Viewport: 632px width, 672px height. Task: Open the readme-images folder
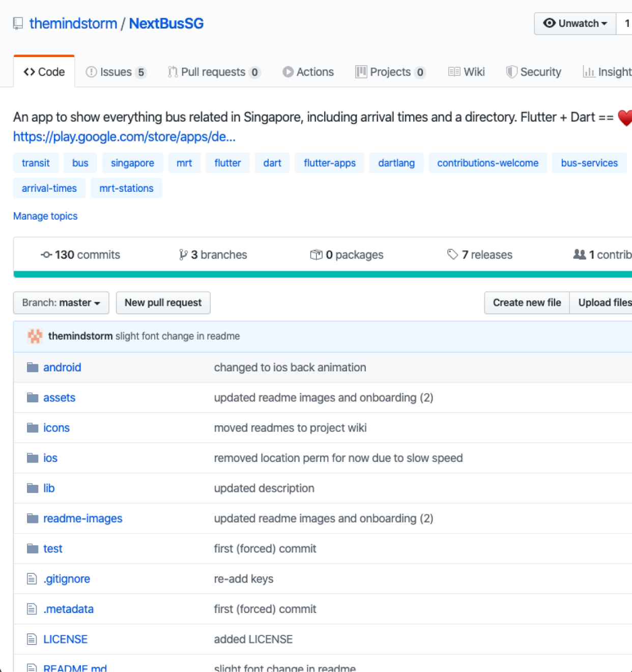coord(83,518)
